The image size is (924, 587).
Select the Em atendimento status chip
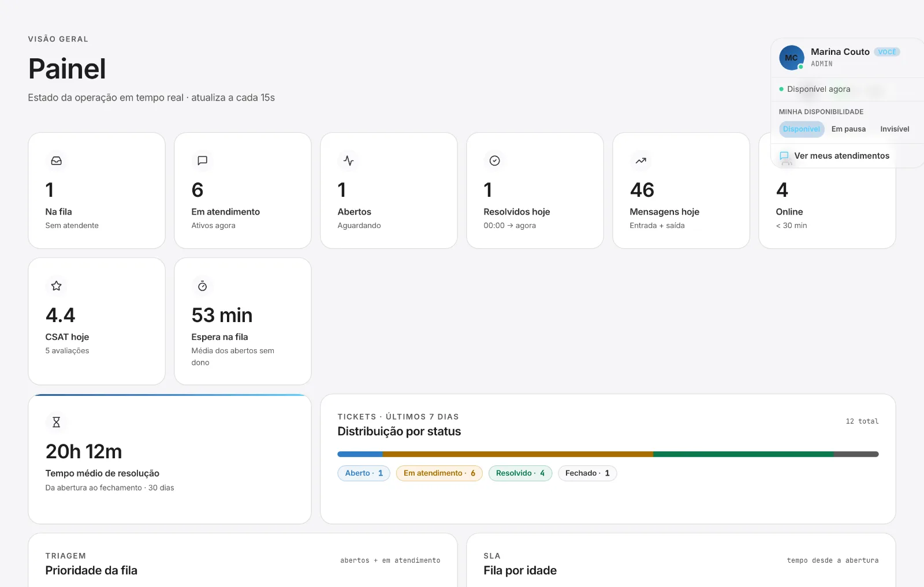tap(439, 473)
